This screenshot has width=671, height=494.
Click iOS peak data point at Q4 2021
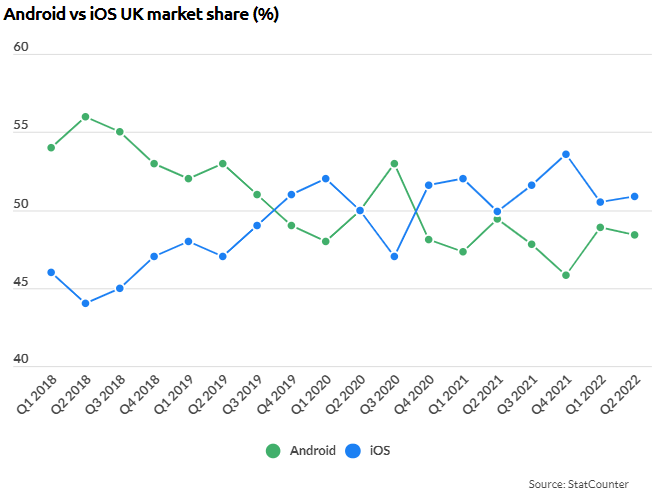566,155
